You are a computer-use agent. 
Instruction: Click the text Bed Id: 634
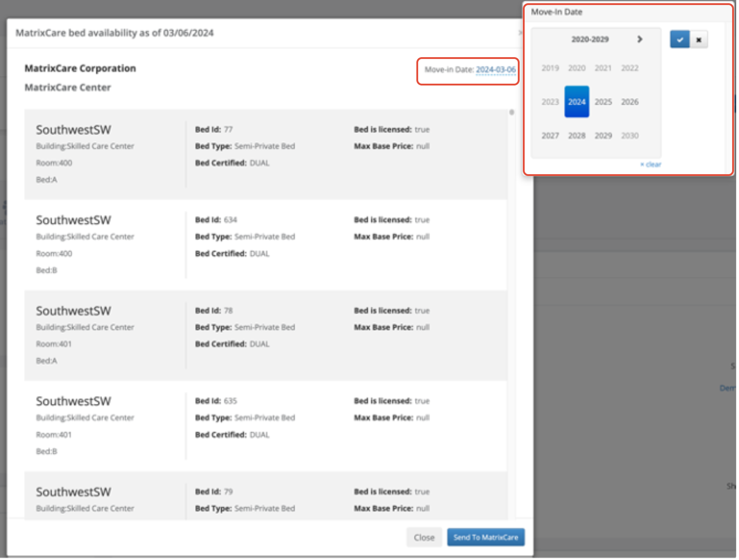217,220
